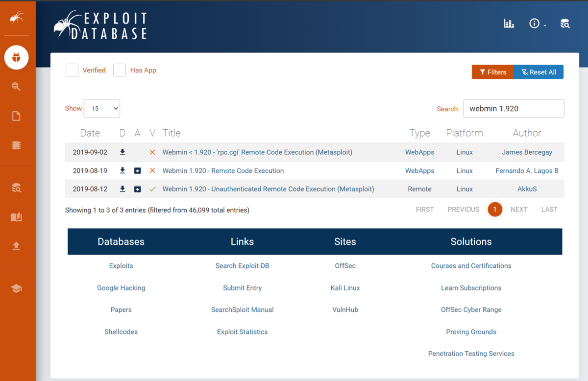This screenshot has height=381, width=588.
Task: Open the Google Hacking search icon in the sidebar
Action: coord(16,87)
